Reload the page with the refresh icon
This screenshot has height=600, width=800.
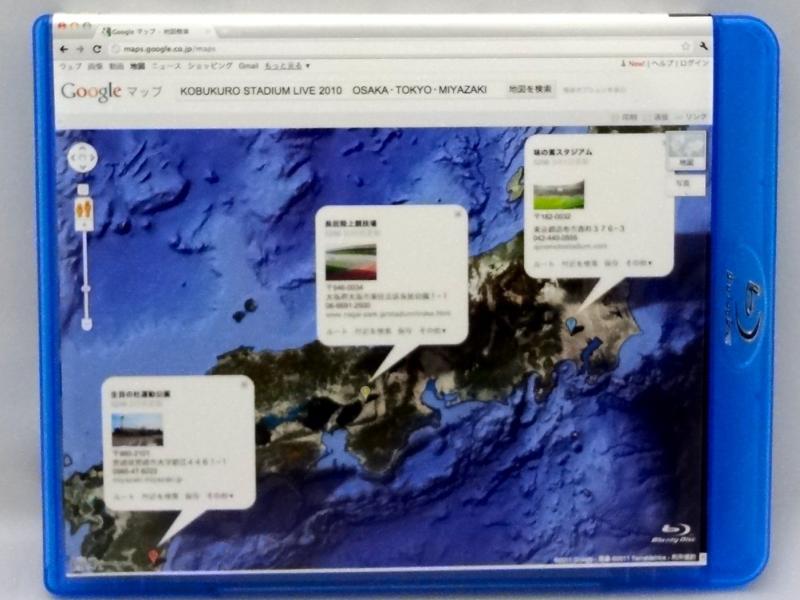[97, 48]
